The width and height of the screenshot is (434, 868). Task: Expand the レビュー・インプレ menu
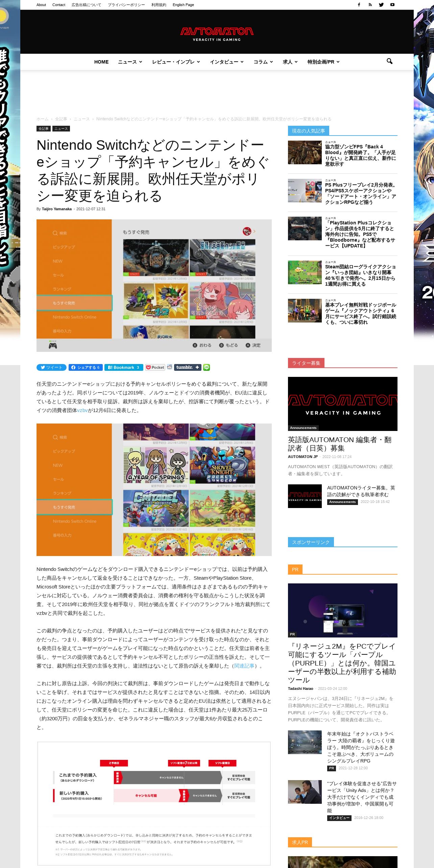176,62
